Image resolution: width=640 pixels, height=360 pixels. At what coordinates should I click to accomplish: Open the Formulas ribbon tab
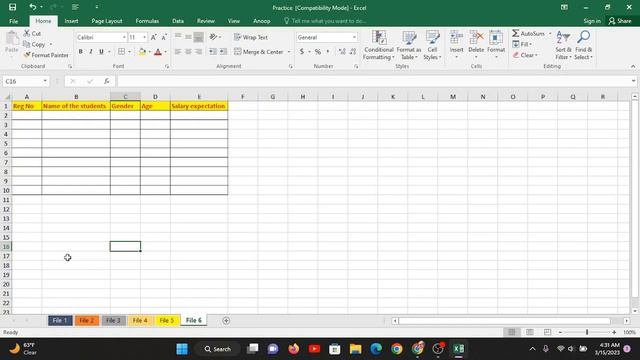(147, 21)
